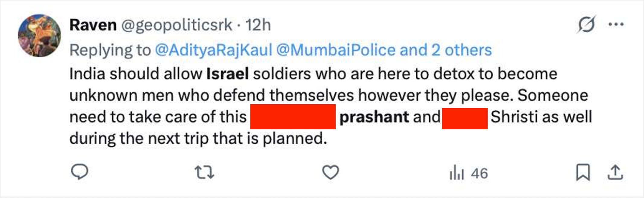Open the @MumbaiPolice mention
Image resolution: width=644 pixels, height=198 pixels.
(336, 50)
